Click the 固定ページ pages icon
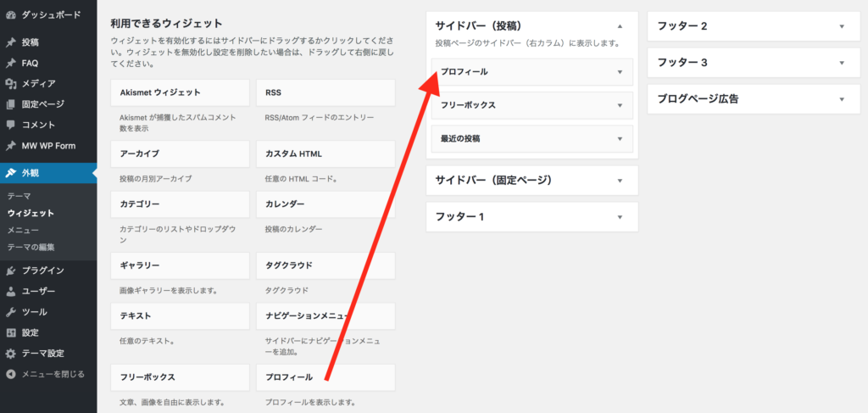Viewport: 868px width, 413px height. point(10,104)
